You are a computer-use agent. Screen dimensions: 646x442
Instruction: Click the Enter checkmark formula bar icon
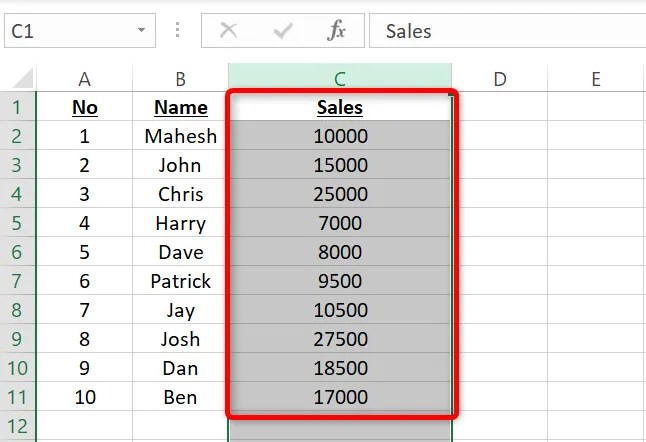click(x=283, y=31)
